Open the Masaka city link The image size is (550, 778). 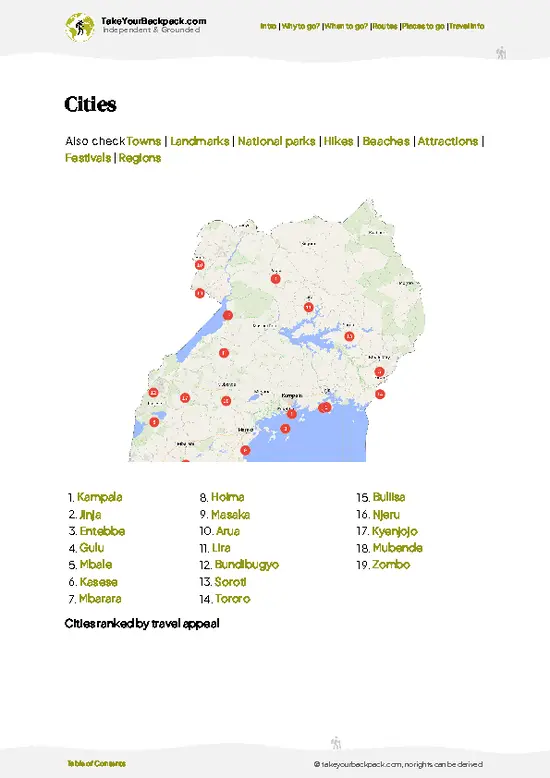230,515
